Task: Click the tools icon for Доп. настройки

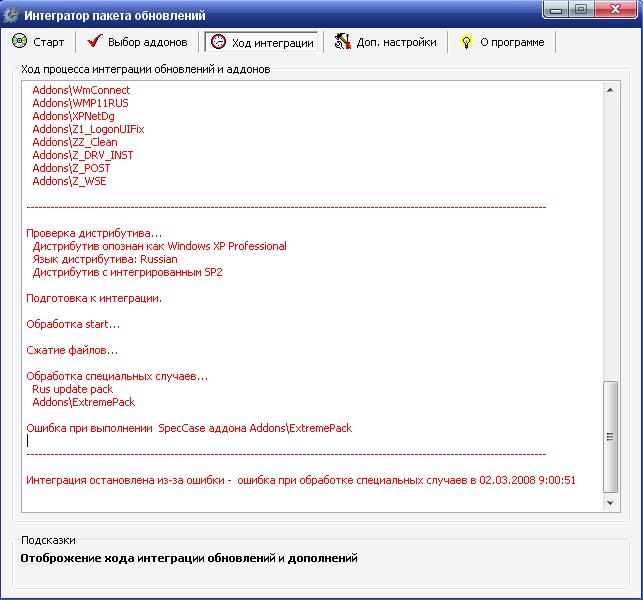Action: [x=342, y=42]
